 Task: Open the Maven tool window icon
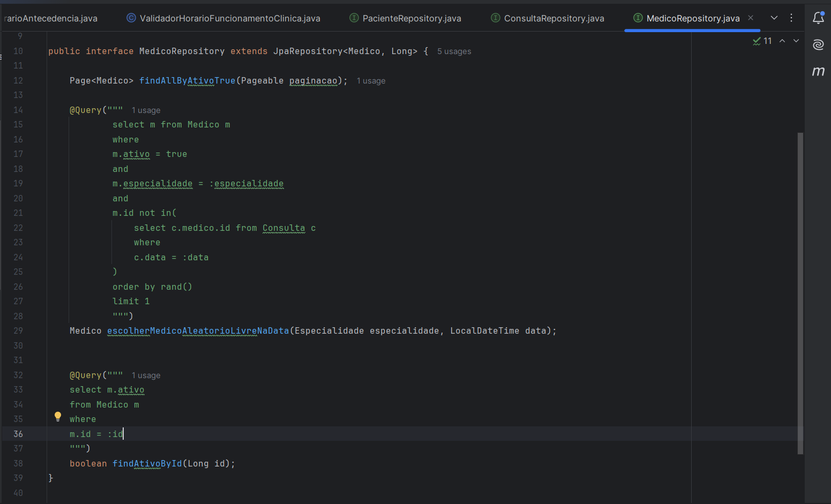click(x=818, y=71)
